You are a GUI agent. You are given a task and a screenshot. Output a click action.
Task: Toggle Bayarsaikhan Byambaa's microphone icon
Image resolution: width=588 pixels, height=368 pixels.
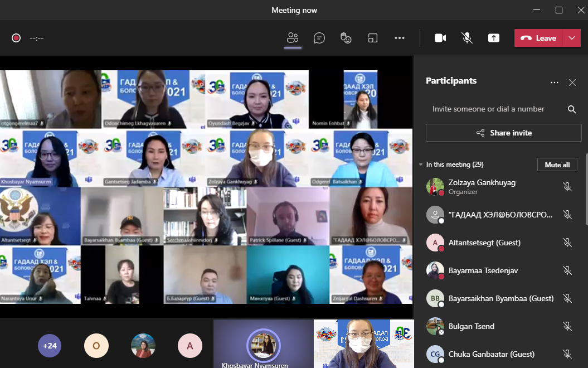pos(567,298)
